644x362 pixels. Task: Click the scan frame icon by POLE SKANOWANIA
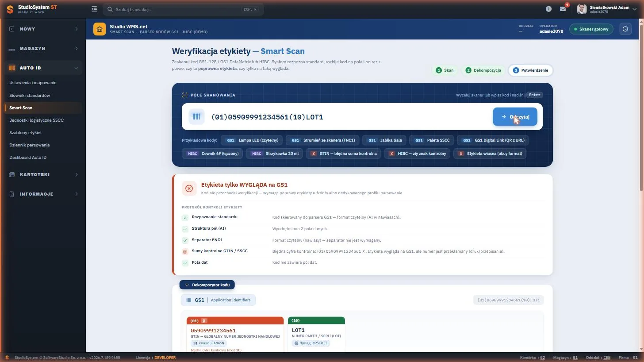coord(184,95)
